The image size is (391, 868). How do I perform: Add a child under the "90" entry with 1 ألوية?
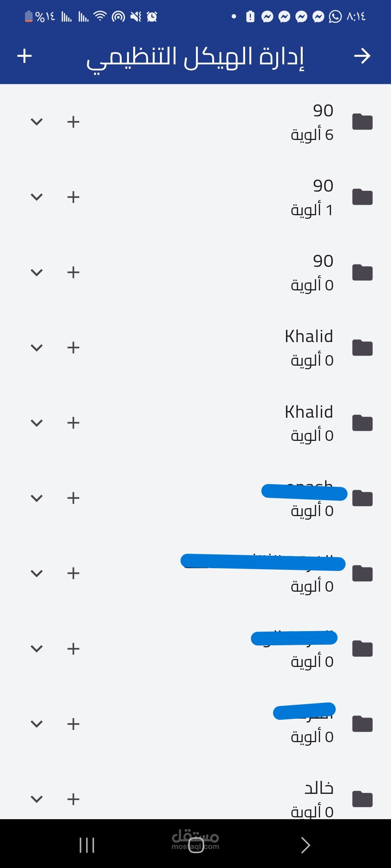pyautogui.click(x=73, y=197)
